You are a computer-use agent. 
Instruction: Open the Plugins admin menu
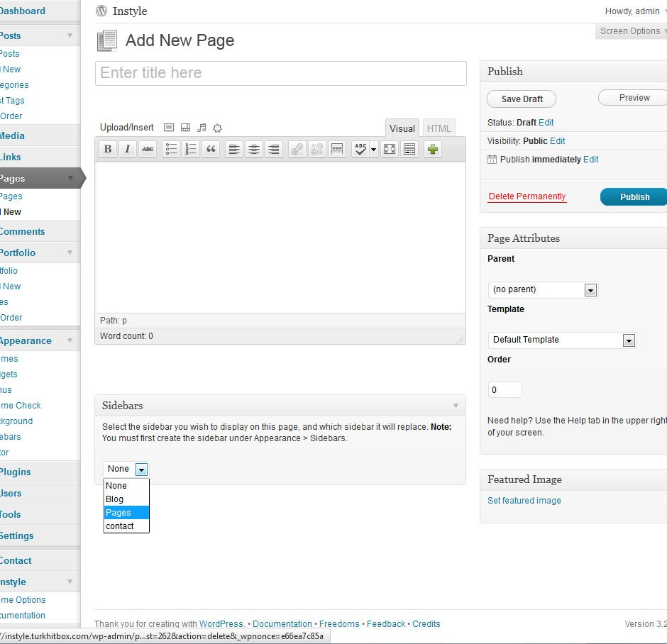[16, 472]
